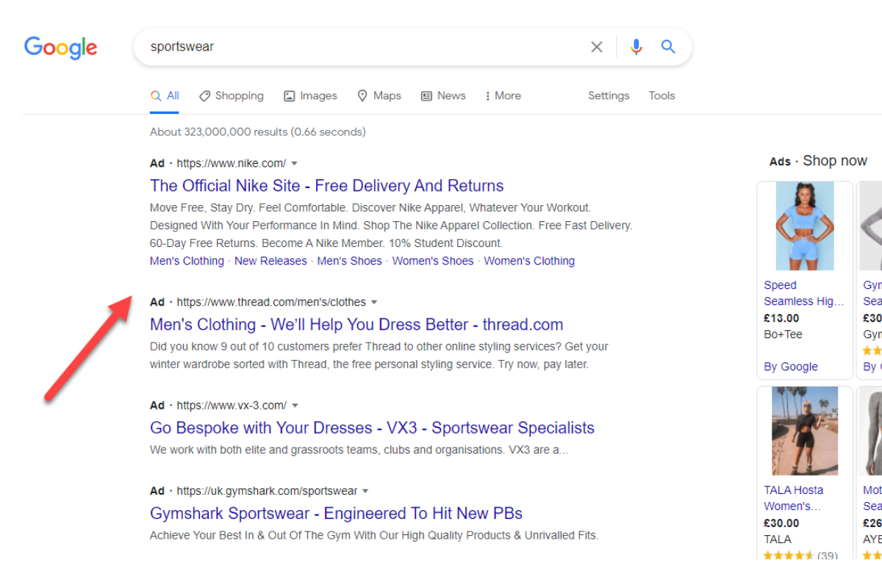Open the More search categories menu
Image resolution: width=882 pixels, height=588 pixels.
click(x=503, y=96)
